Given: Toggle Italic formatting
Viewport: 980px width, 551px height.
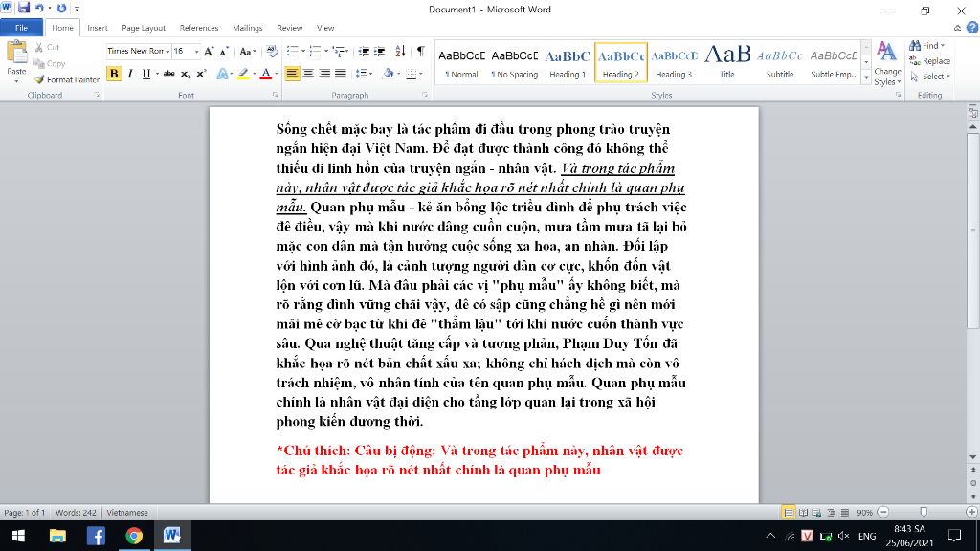Looking at the screenshot, I should (130, 74).
